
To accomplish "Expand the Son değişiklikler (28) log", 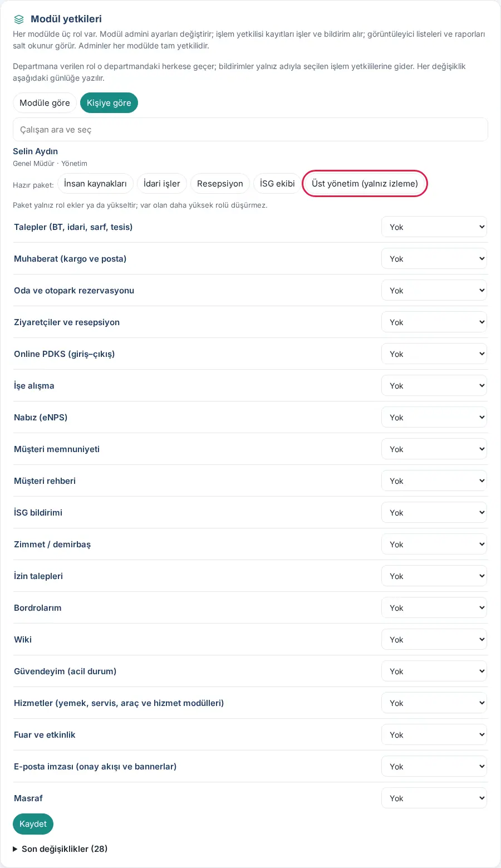I will point(60,849).
